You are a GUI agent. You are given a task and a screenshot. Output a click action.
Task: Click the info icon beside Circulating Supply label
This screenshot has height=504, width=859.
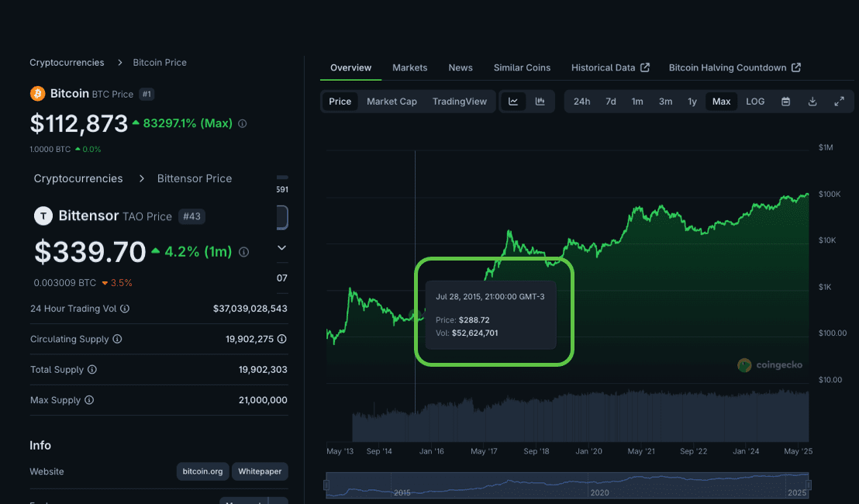pos(117,339)
